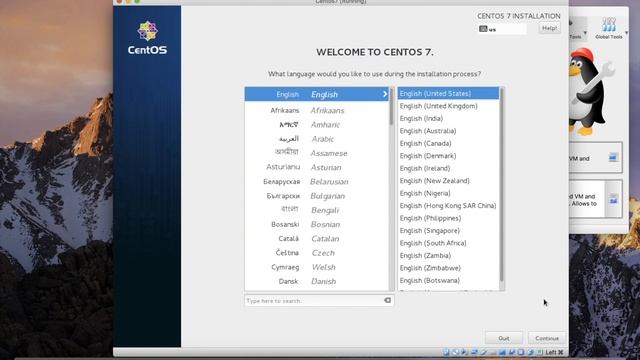Pick English (Canada) locale

(449, 143)
